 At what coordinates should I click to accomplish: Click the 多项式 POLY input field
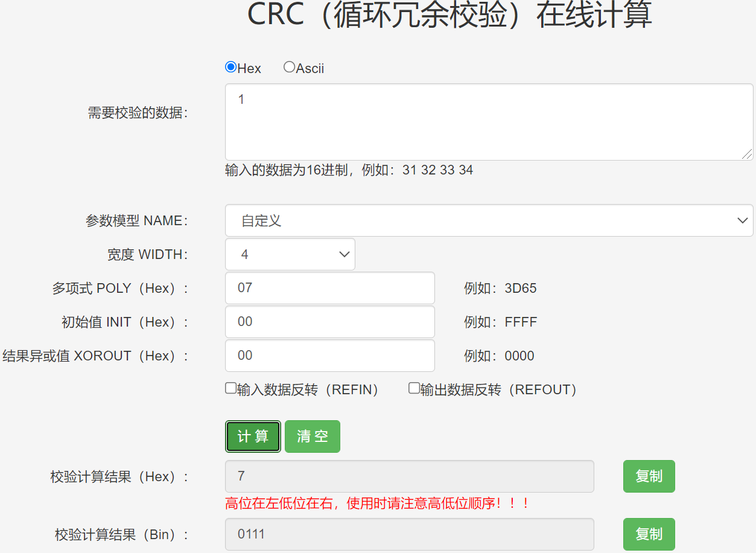click(330, 288)
